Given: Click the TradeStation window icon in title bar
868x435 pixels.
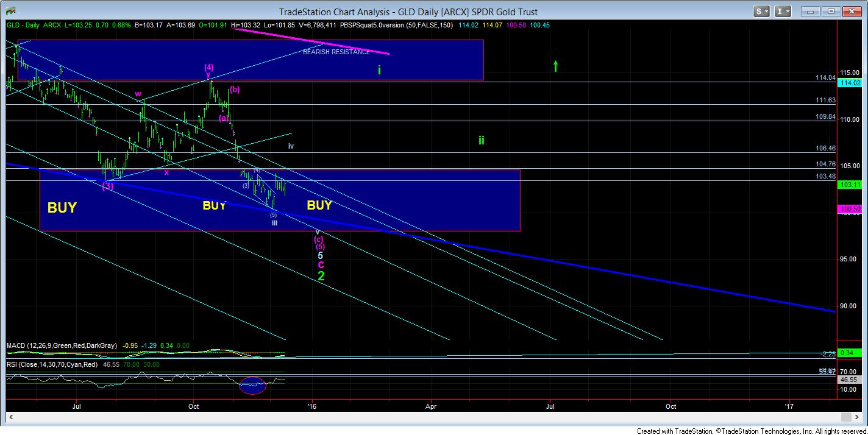Looking at the screenshot, I should 10,11.
